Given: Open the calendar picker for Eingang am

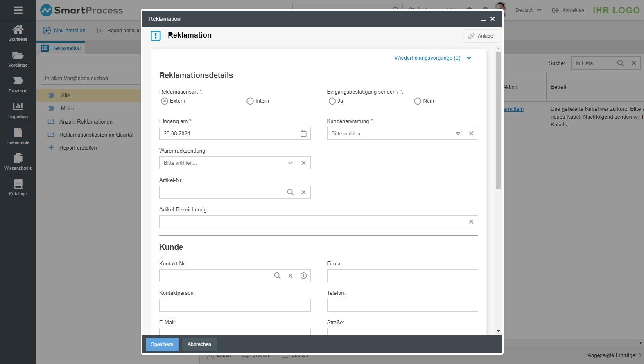Looking at the screenshot, I should point(303,133).
